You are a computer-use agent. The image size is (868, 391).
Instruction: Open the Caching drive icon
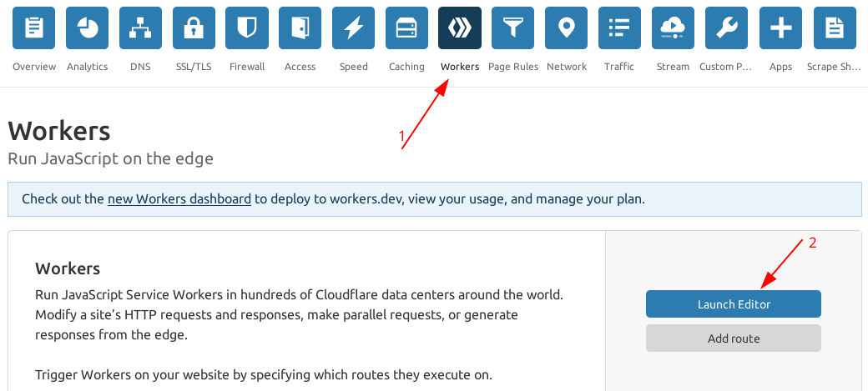pyautogui.click(x=407, y=28)
